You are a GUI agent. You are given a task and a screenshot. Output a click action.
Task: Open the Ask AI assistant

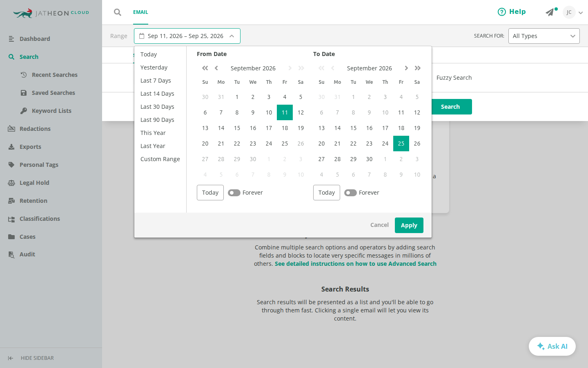552,346
